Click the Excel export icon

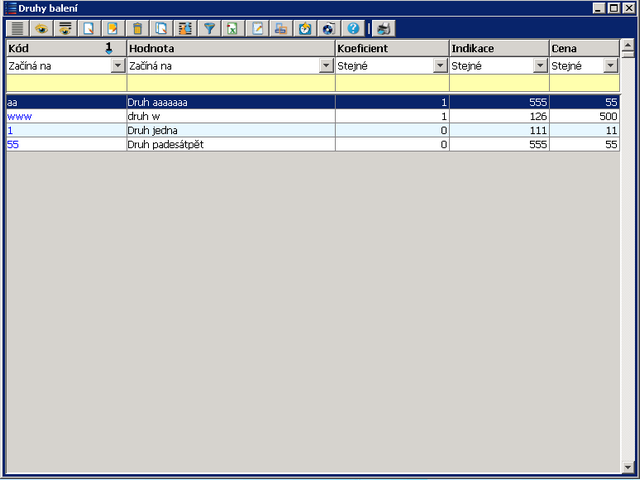point(233,29)
